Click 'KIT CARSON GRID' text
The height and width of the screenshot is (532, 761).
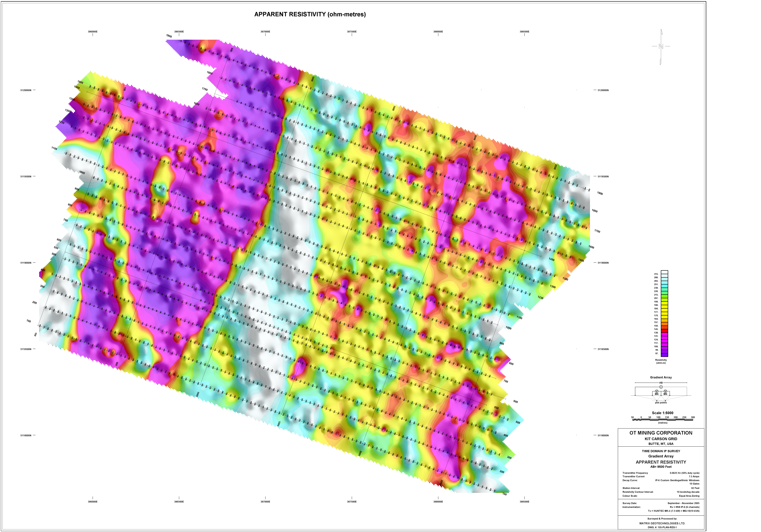[661, 439]
